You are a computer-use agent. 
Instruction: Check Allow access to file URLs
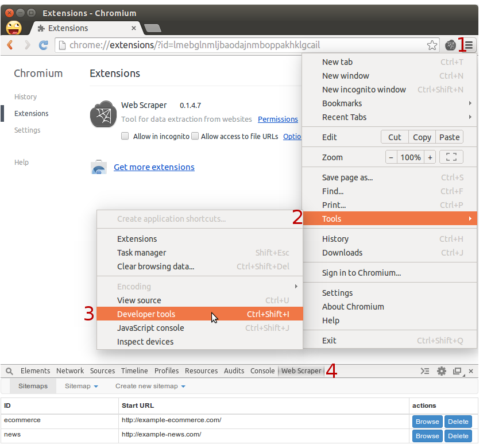(x=195, y=136)
